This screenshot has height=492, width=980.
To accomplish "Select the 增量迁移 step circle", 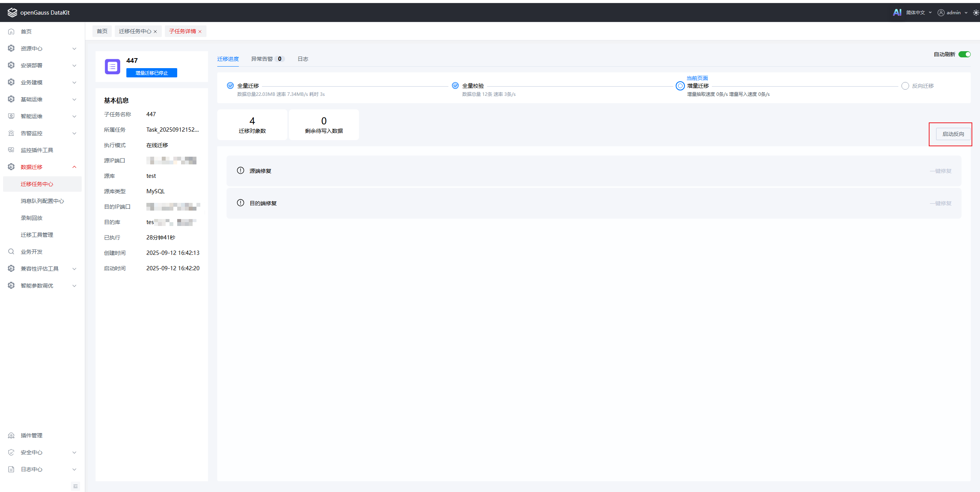I will coord(680,86).
